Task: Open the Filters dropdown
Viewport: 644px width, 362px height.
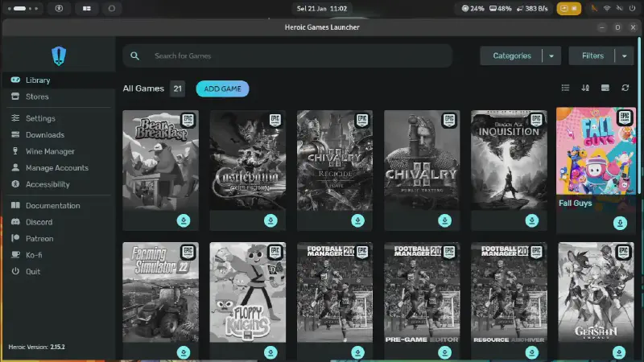Action: coord(625,56)
